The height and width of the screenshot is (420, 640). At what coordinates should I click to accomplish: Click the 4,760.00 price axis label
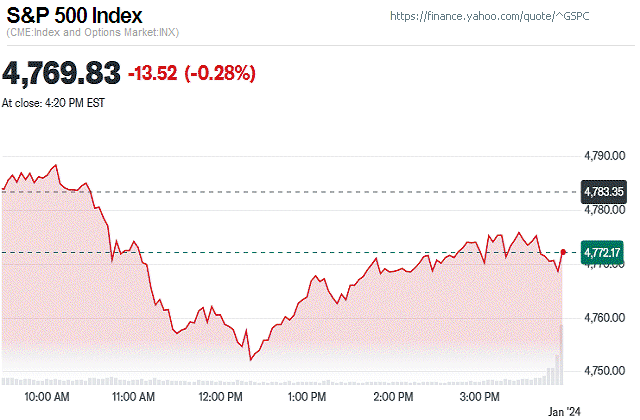[604, 318]
